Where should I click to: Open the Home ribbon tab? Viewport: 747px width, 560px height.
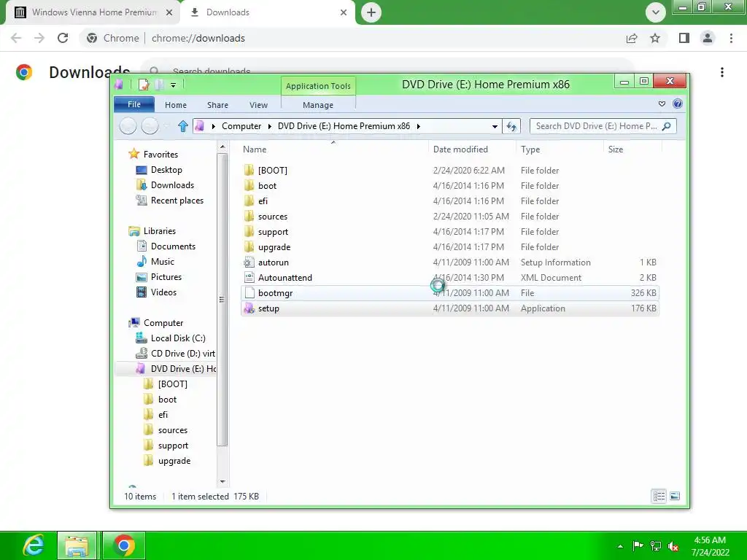click(x=176, y=105)
